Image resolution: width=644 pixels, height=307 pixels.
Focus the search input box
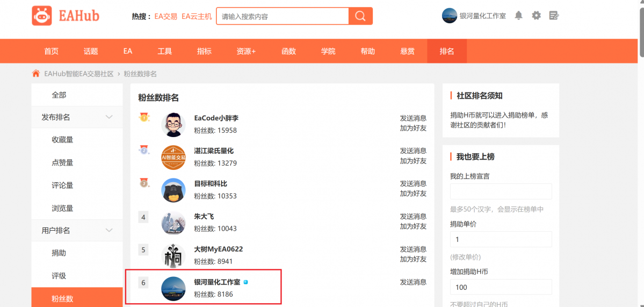point(283,17)
